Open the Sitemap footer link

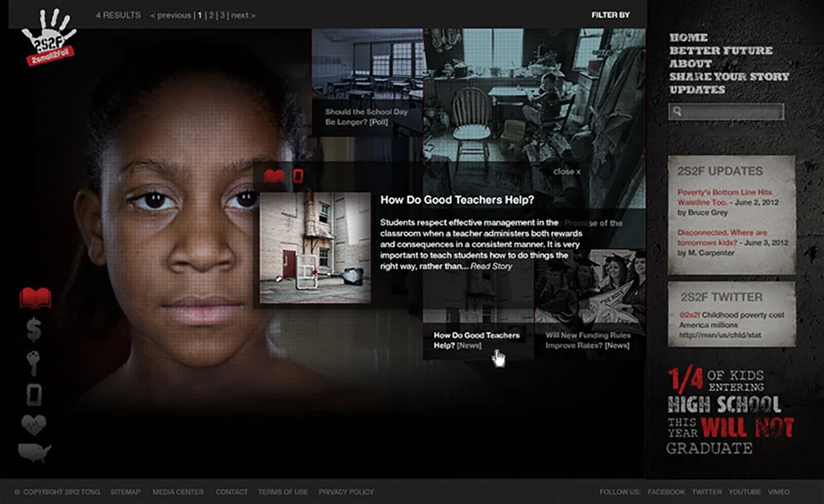point(125,492)
